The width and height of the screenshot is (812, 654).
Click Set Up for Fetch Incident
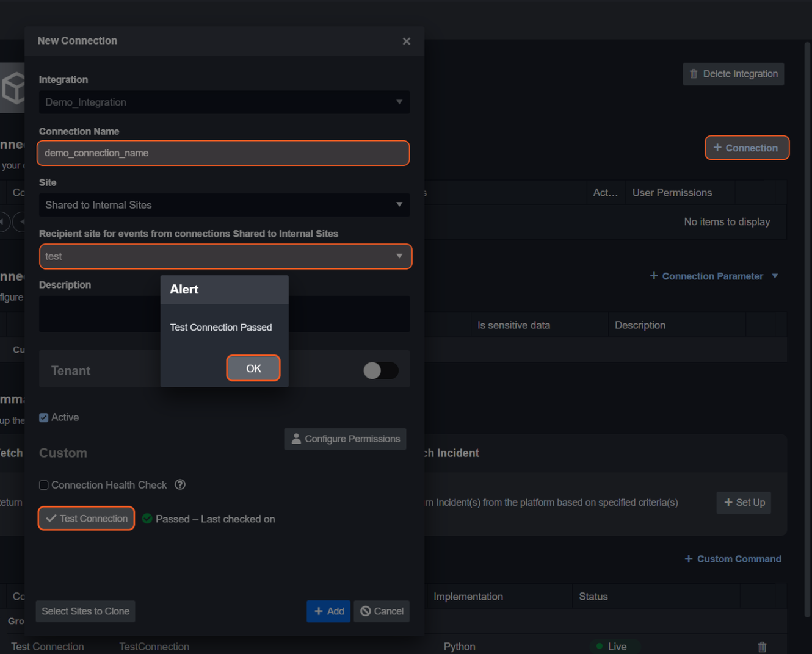pos(743,502)
